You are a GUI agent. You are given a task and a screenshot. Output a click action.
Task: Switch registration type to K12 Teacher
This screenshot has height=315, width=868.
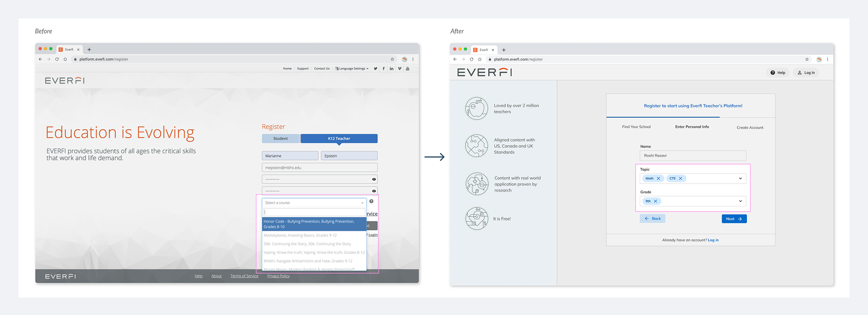tap(339, 139)
